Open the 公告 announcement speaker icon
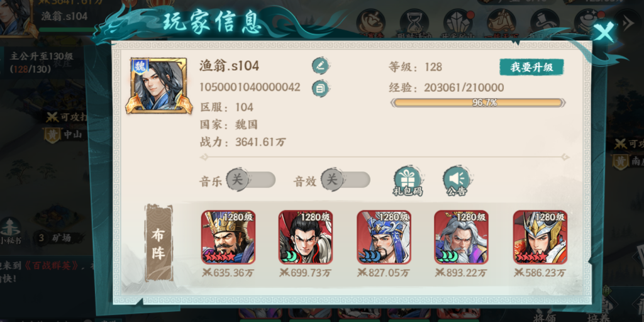This screenshot has height=322, width=644. [457, 181]
